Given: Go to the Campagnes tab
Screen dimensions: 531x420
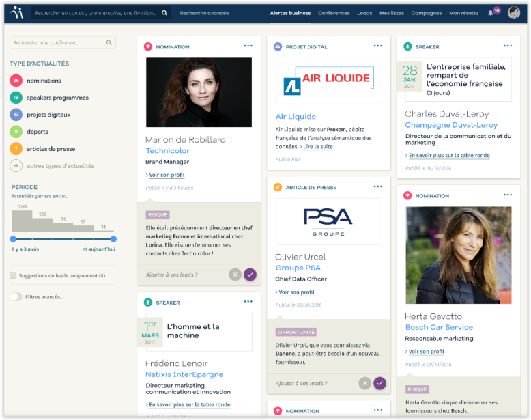Looking at the screenshot, I should [x=427, y=13].
